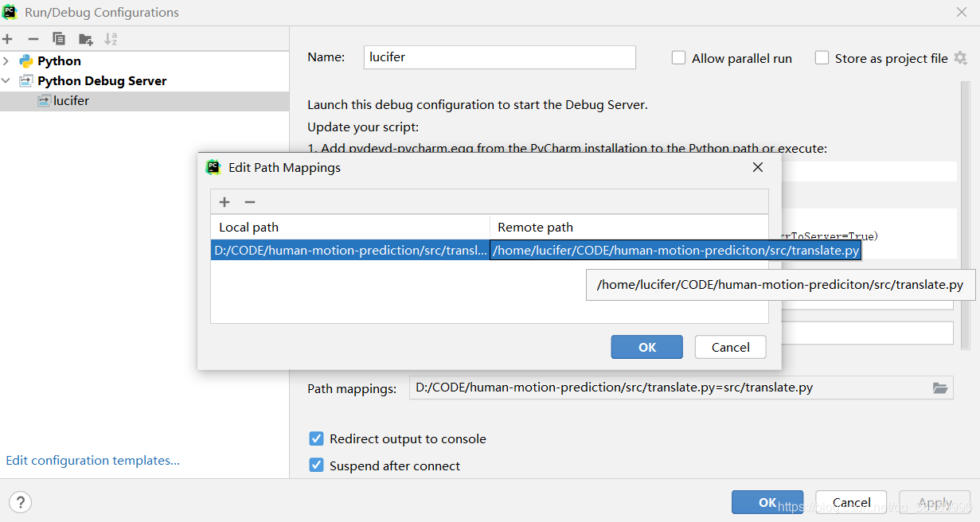Open the gear menu near Store as project file
980x522 pixels.
[x=960, y=58]
